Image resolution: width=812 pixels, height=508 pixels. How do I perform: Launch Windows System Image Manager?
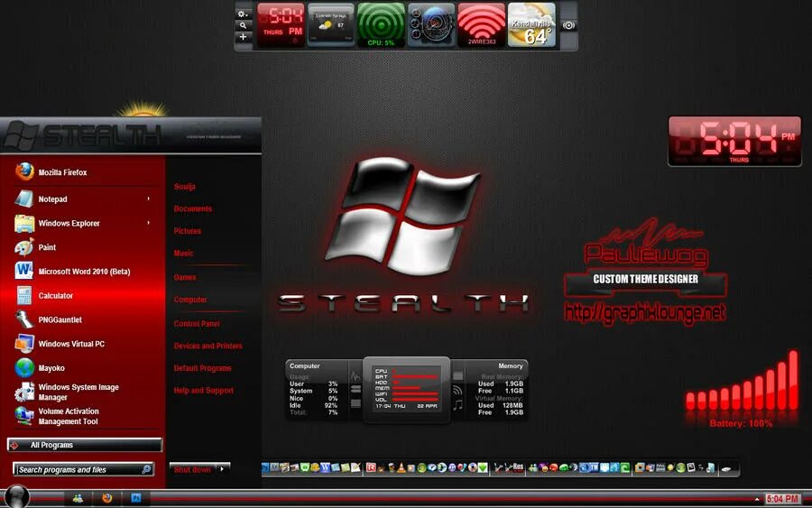(78, 392)
